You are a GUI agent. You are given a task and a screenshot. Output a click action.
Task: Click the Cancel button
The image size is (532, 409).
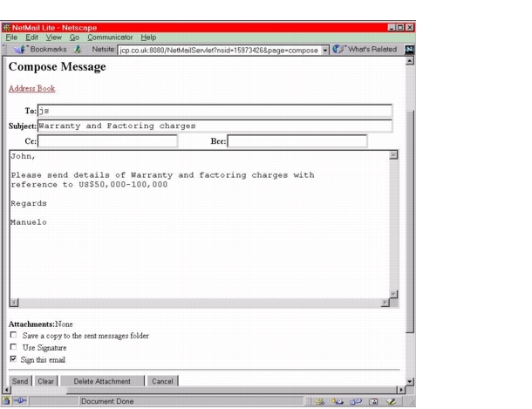point(162,381)
